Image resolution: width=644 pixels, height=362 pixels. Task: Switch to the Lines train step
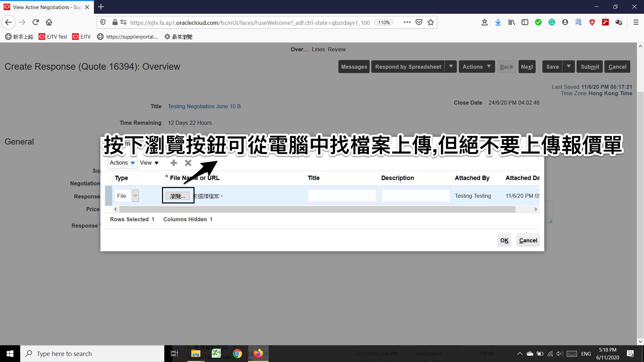pos(318,49)
